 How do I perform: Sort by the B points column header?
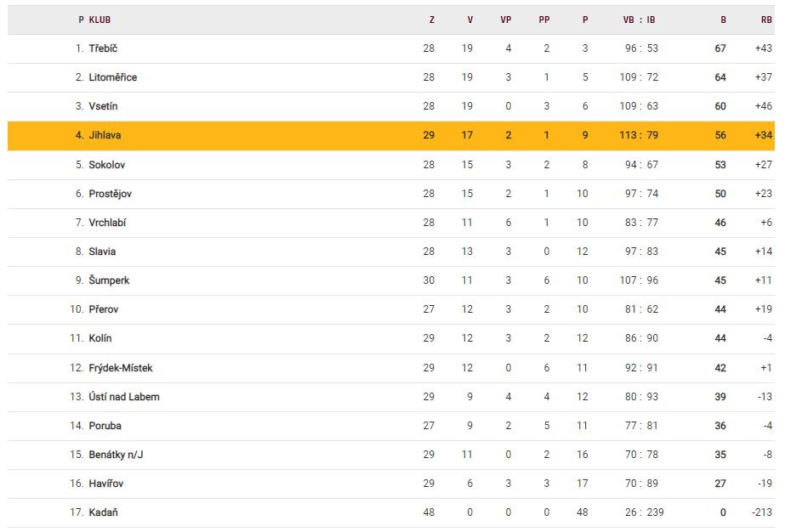(x=723, y=20)
